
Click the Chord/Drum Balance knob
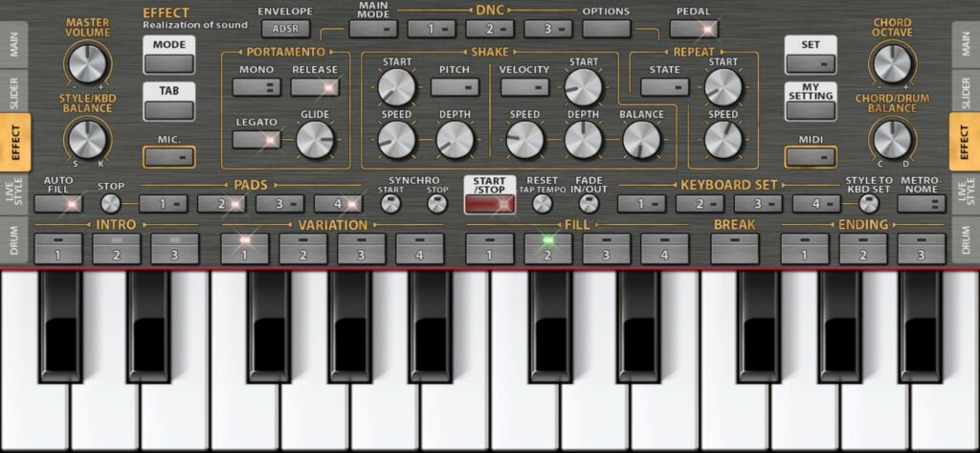pyautogui.click(x=892, y=139)
